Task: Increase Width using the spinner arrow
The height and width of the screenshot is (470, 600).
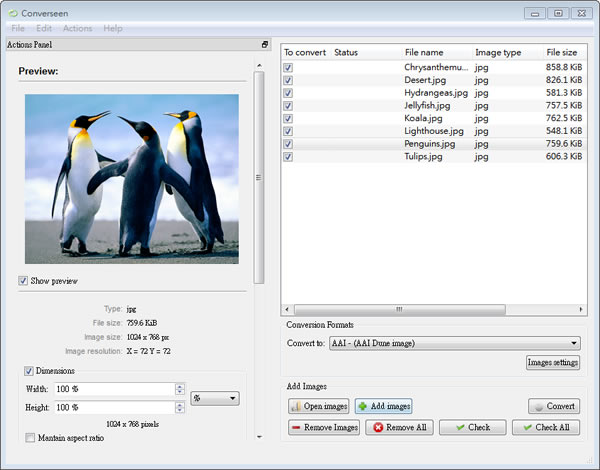Action: tap(179, 386)
